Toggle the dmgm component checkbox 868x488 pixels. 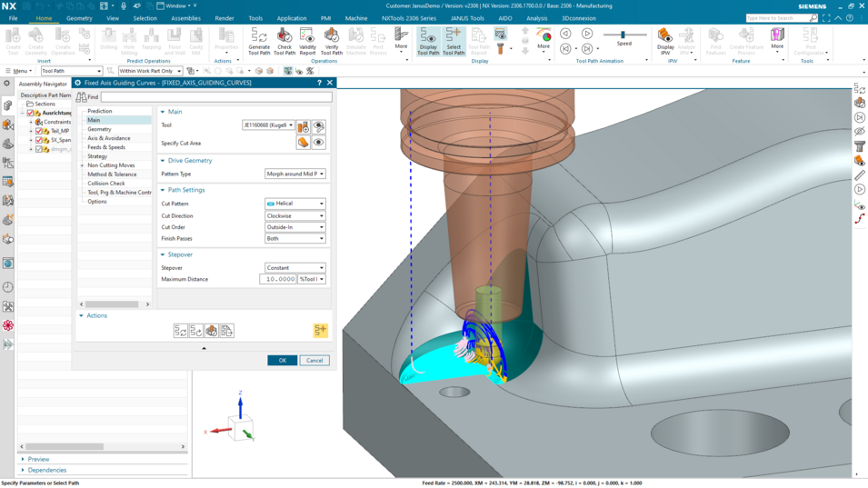tap(39, 149)
